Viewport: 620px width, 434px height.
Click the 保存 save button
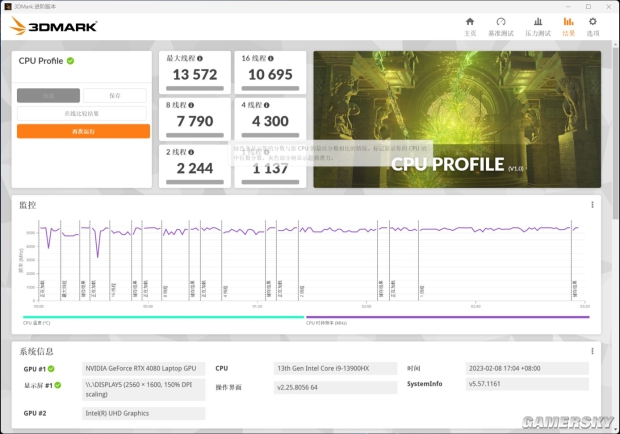click(115, 95)
